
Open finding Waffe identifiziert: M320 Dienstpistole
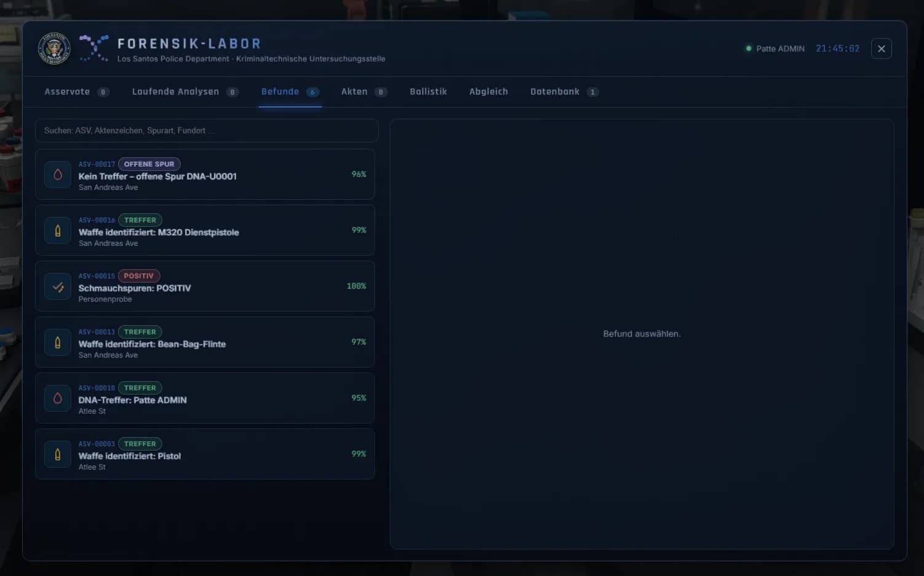tap(205, 231)
